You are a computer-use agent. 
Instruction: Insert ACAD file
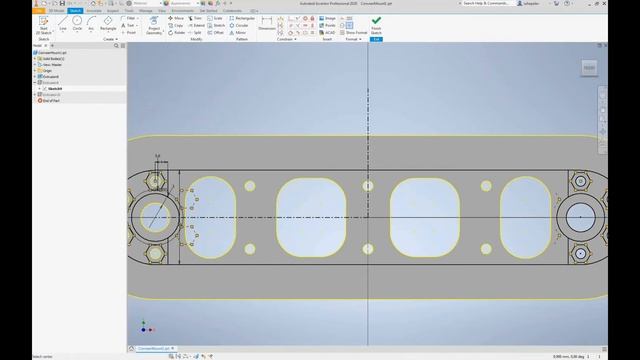(327, 32)
